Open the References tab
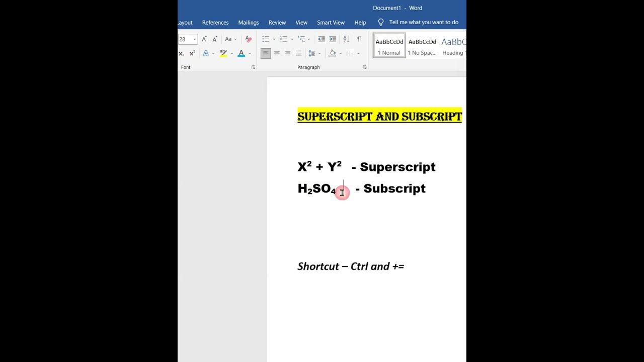644x362 pixels. (x=215, y=23)
